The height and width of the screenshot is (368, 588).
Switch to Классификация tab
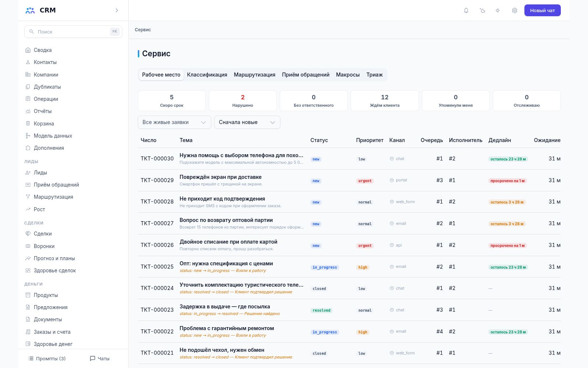pos(207,75)
